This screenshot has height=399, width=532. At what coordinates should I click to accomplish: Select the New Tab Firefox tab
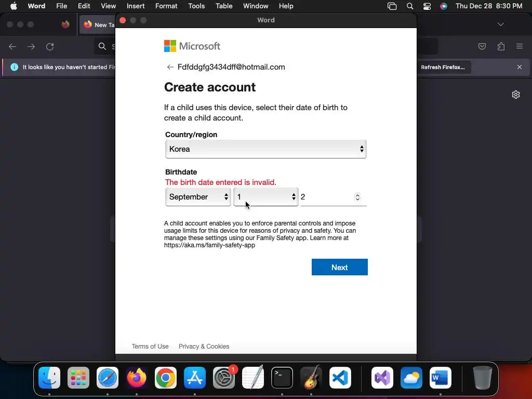coord(98,25)
